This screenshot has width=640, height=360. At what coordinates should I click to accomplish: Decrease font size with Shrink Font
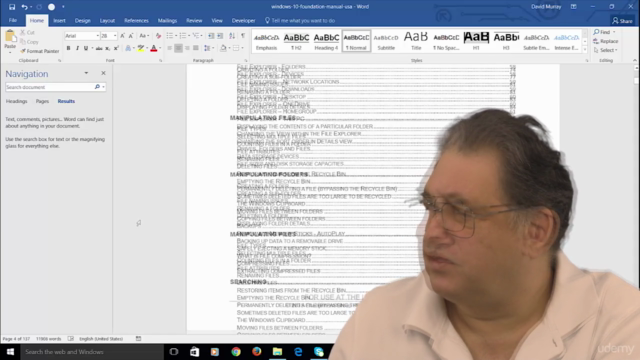(x=131, y=36)
